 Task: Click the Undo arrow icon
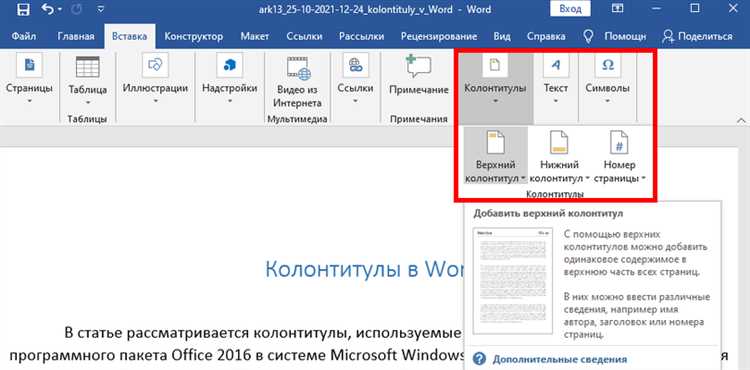(47, 9)
